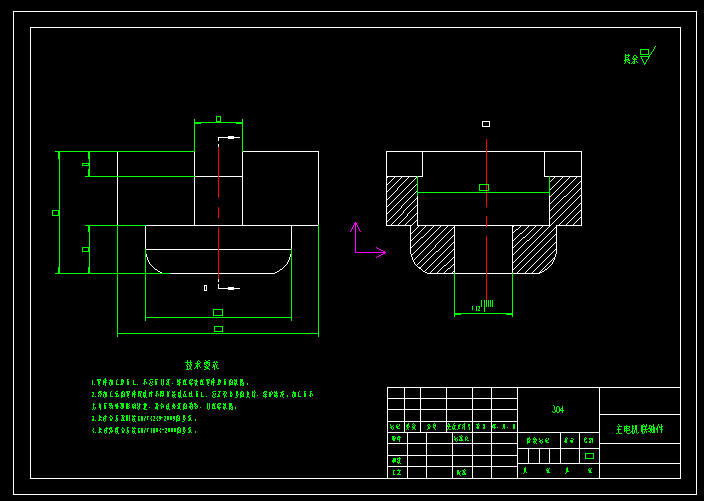The width and height of the screenshot is (704, 501).
Task: Select the right upper hatched area of section view
Action: click(x=565, y=201)
